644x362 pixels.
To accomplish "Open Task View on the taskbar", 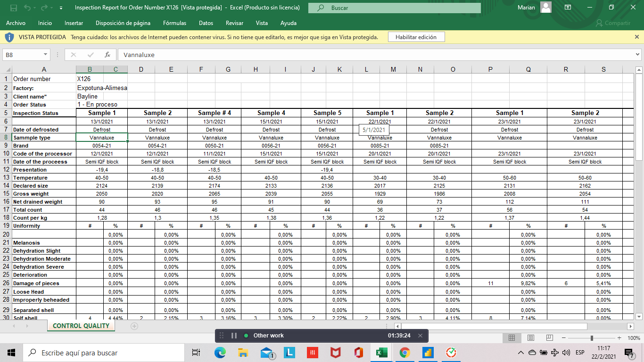I will tap(196, 353).
